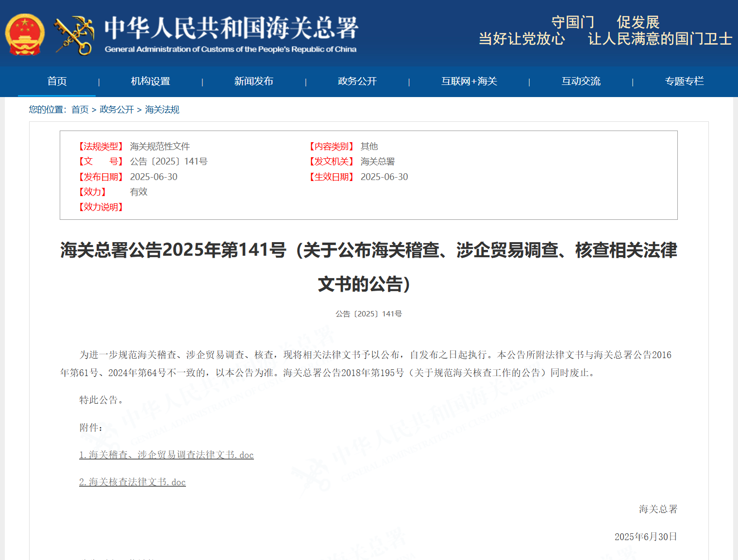Click the 发文机关 value 海关总署

pyautogui.click(x=378, y=162)
